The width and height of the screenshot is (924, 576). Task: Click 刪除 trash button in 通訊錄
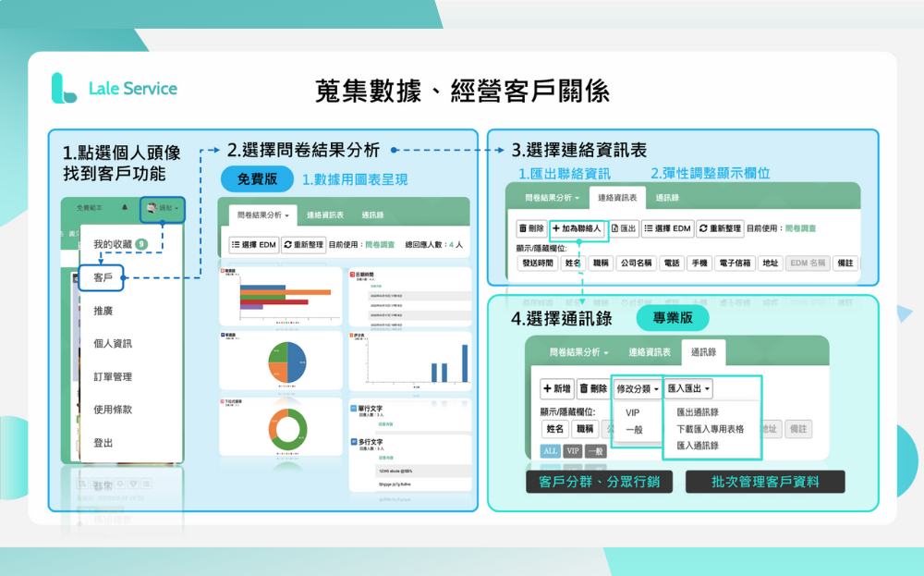593,388
